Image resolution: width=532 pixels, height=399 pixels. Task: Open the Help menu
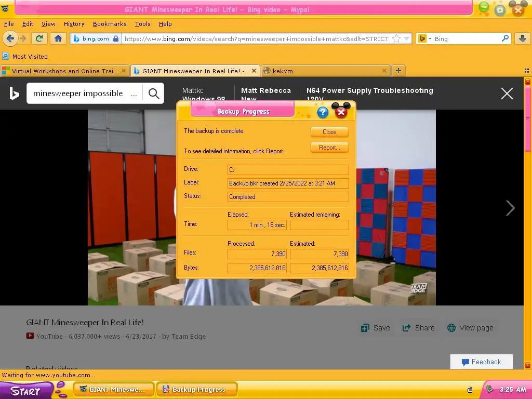point(165,24)
